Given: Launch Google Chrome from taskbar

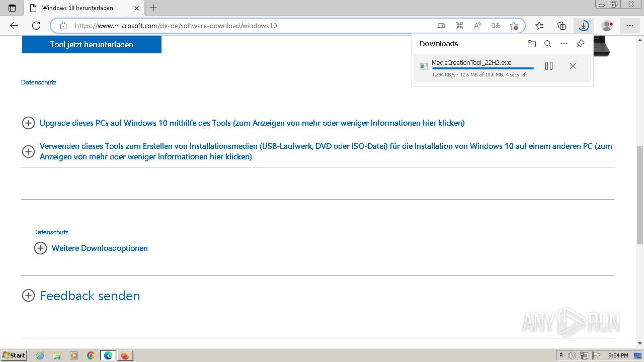Looking at the screenshot, I should (x=91, y=355).
